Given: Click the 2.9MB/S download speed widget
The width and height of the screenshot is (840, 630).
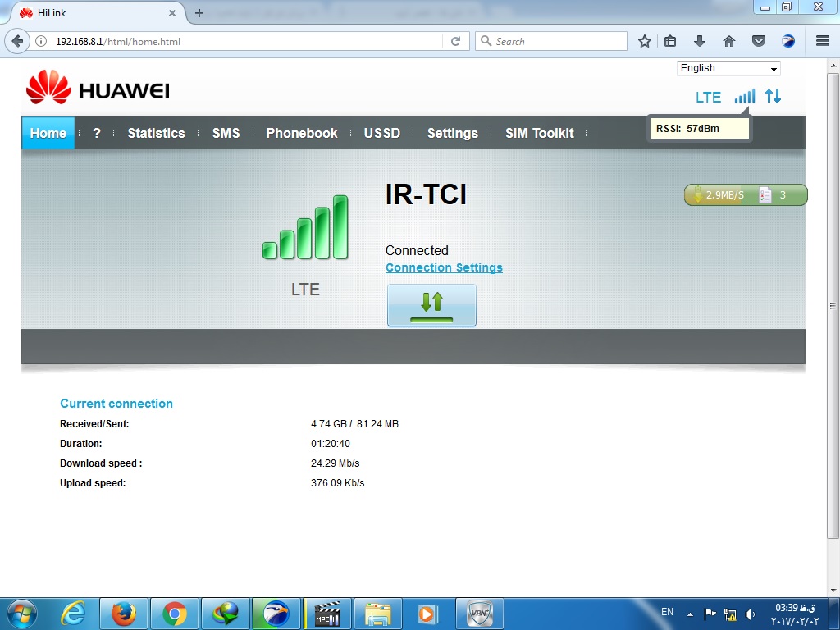Looking at the screenshot, I should [x=719, y=195].
